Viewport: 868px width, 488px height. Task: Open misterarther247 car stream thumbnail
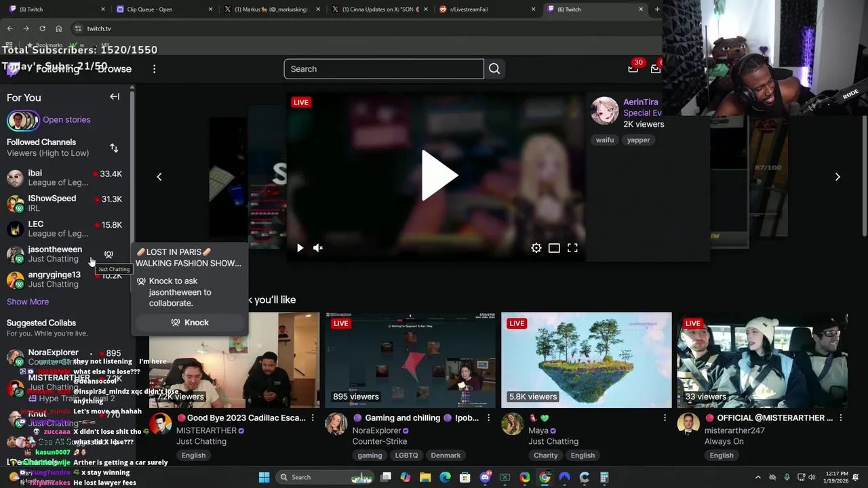point(762,360)
